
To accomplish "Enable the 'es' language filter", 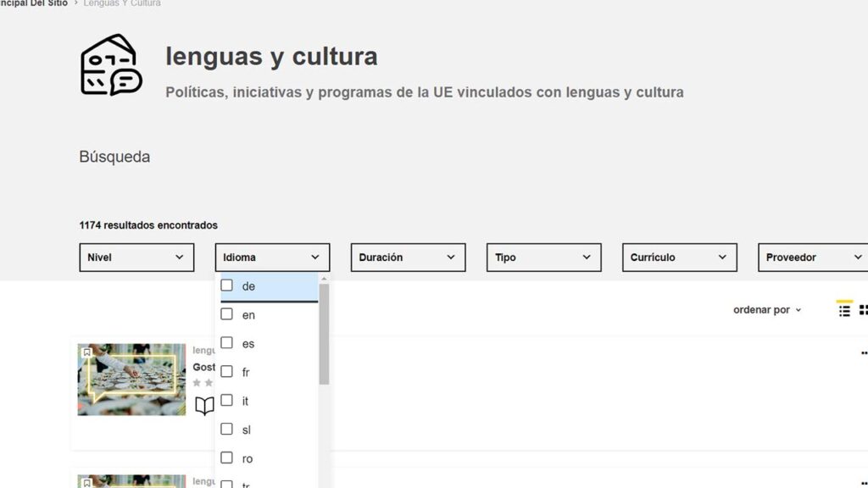I will 227,343.
